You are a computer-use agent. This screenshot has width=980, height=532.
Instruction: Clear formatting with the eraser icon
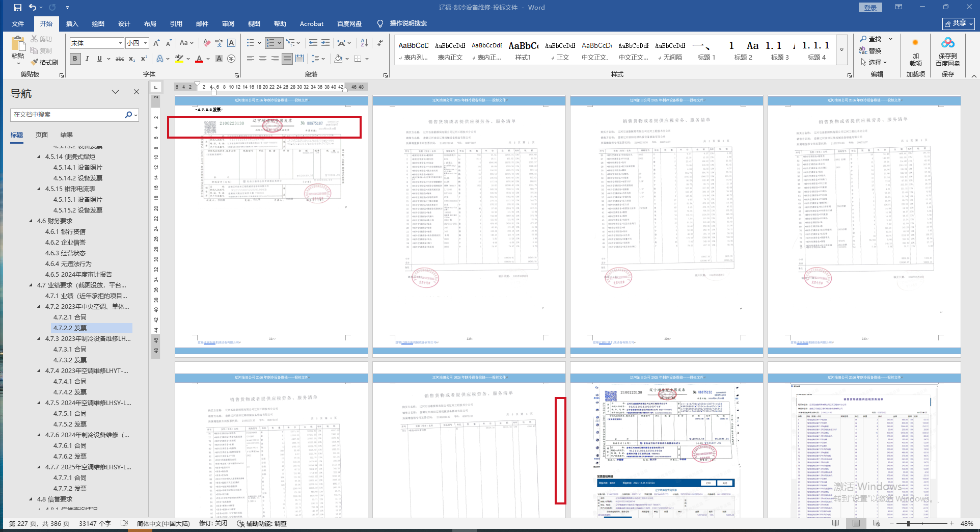[x=207, y=43]
